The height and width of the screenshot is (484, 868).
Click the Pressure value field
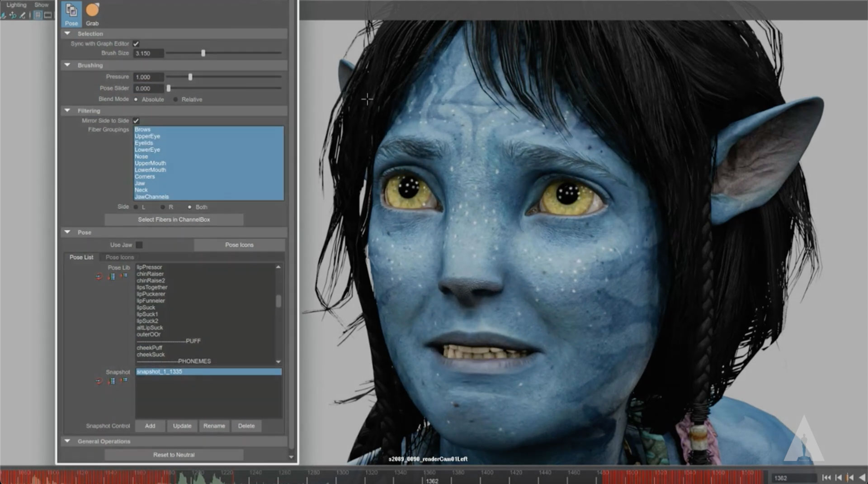[149, 77]
